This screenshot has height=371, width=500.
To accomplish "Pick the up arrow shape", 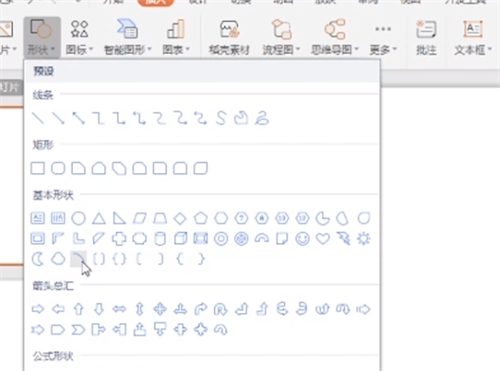I will 79,309.
